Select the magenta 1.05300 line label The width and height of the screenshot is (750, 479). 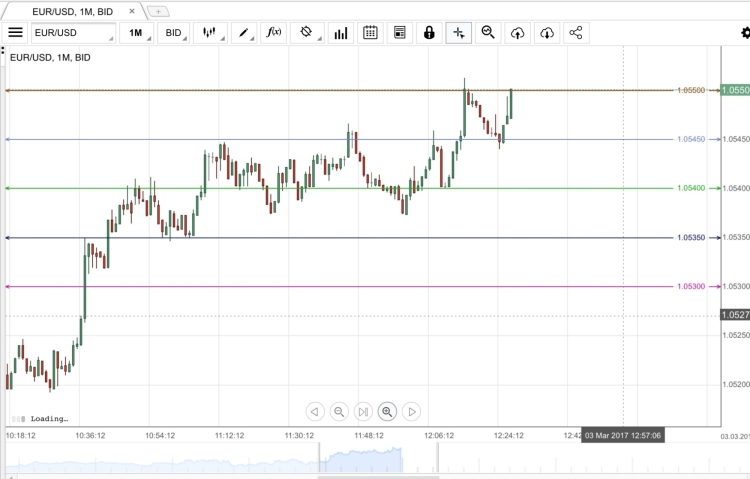691,286
